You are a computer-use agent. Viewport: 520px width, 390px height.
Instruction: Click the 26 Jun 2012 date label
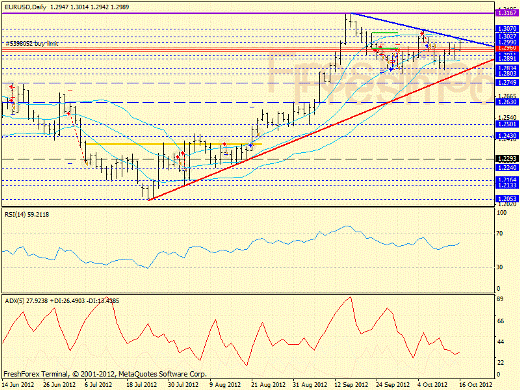59,385
